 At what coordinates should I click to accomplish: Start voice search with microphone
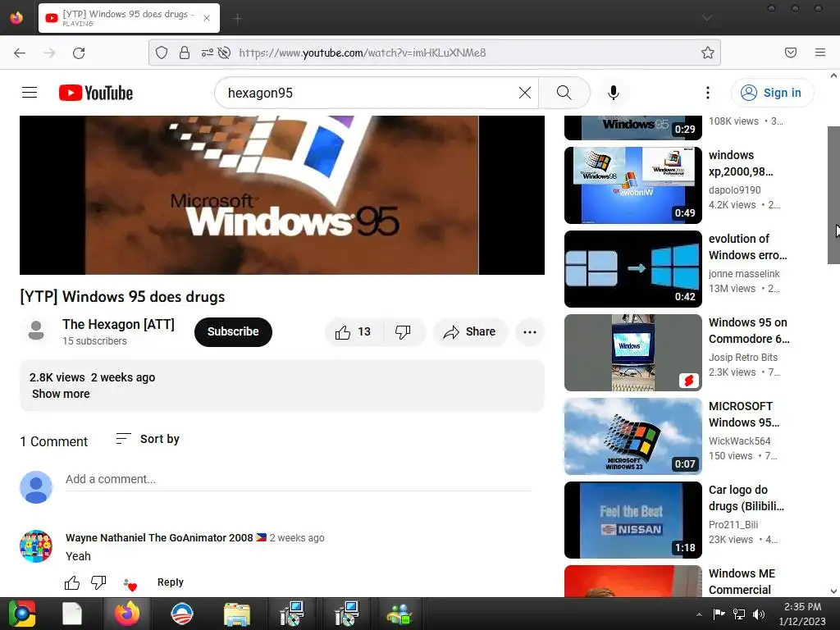pyautogui.click(x=614, y=93)
